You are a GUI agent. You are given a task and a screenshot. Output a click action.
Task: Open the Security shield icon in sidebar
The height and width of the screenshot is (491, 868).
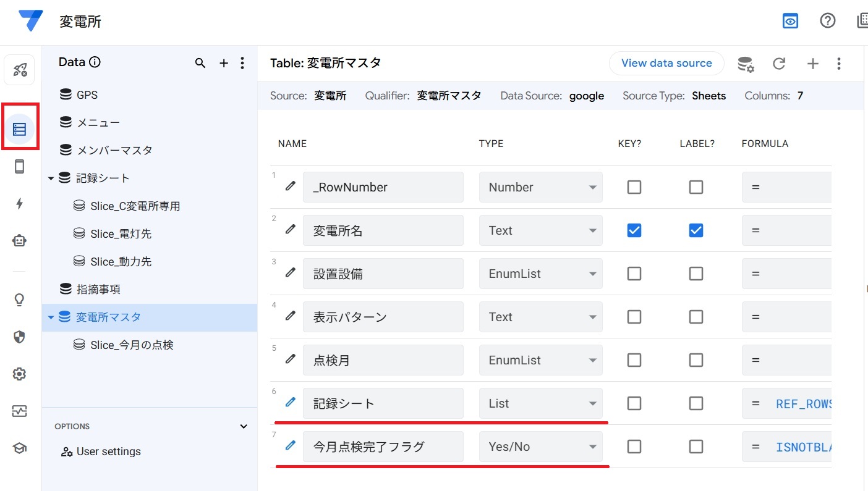20,337
